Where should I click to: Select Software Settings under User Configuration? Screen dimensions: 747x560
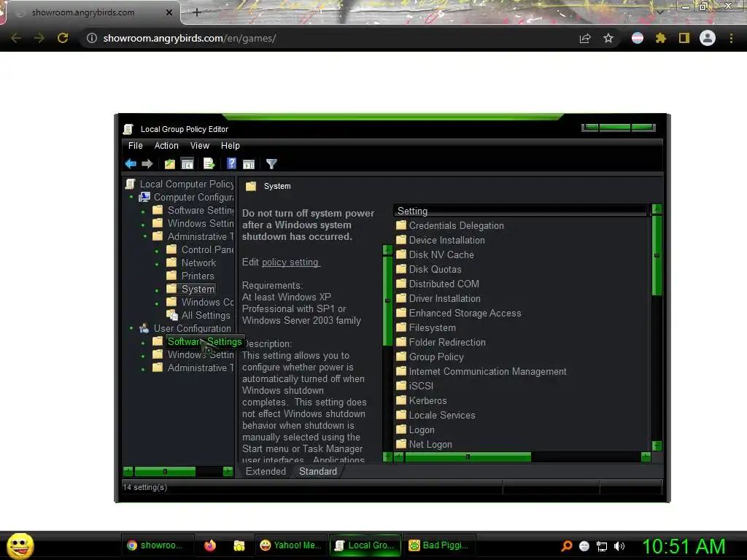204,341
